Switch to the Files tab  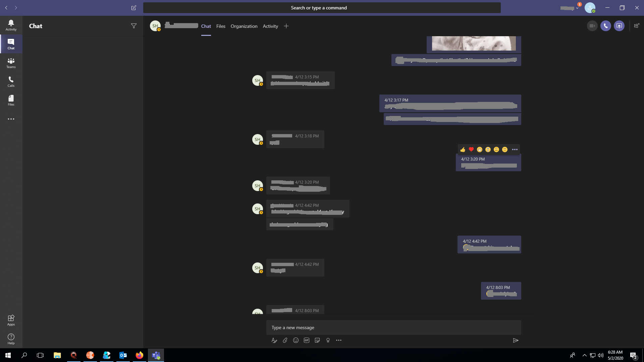pos(221,26)
